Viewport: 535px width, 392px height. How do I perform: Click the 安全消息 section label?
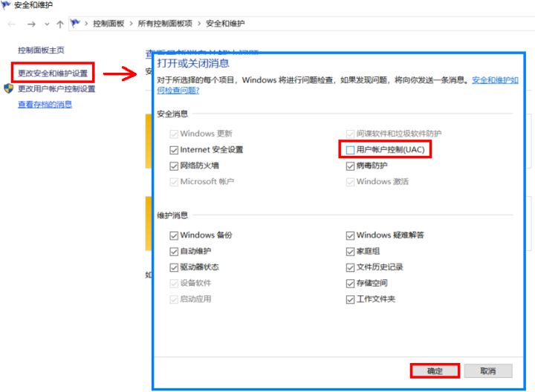tap(172, 114)
